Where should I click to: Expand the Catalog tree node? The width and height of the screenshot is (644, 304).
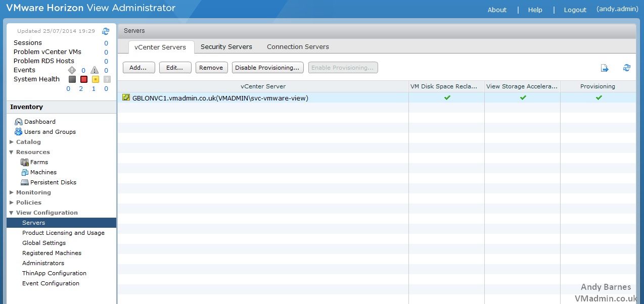point(12,142)
